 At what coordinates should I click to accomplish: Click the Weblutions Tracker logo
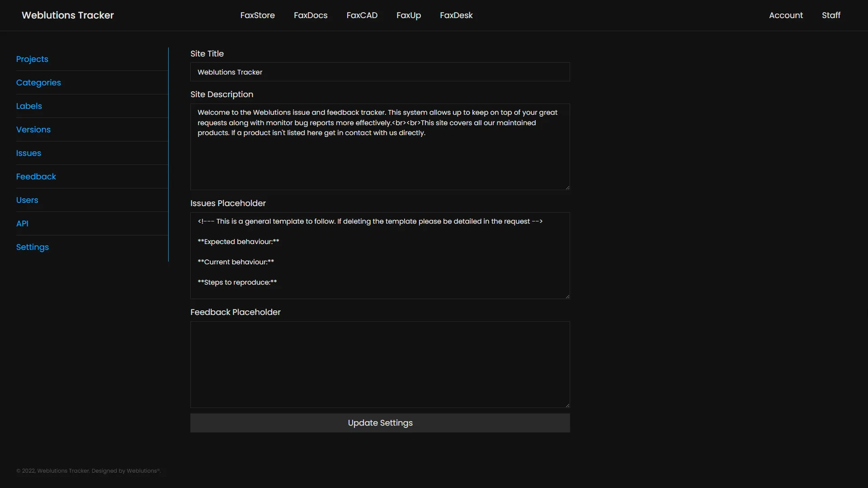(x=67, y=15)
